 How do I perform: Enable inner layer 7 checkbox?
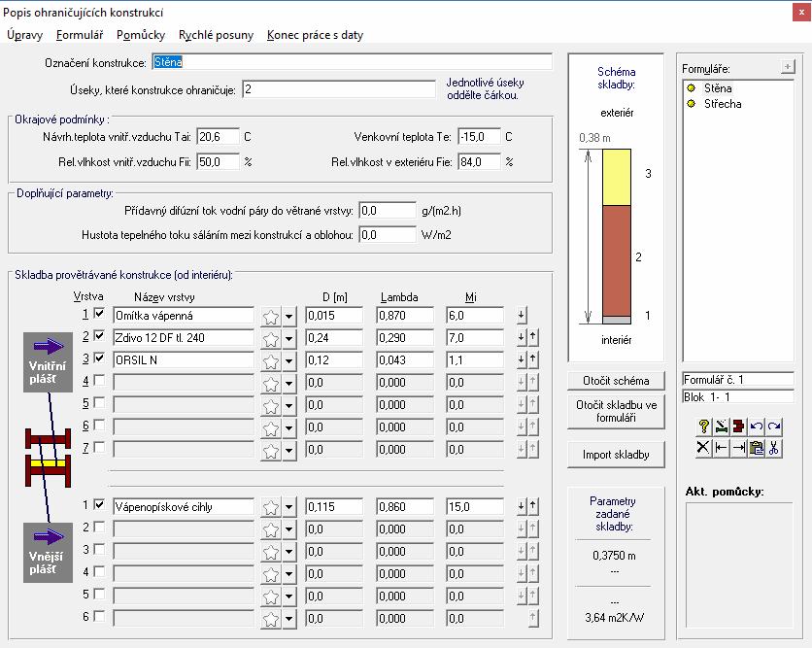99,447
